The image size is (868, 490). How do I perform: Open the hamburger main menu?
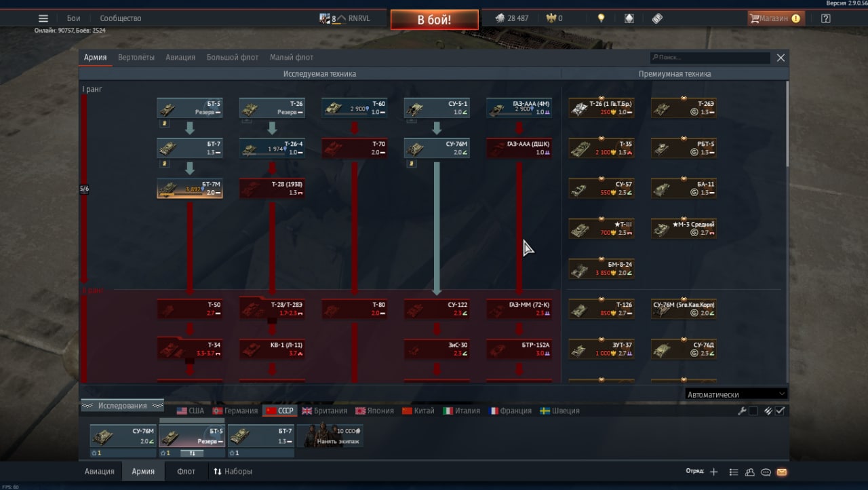(x=43, y=18)
